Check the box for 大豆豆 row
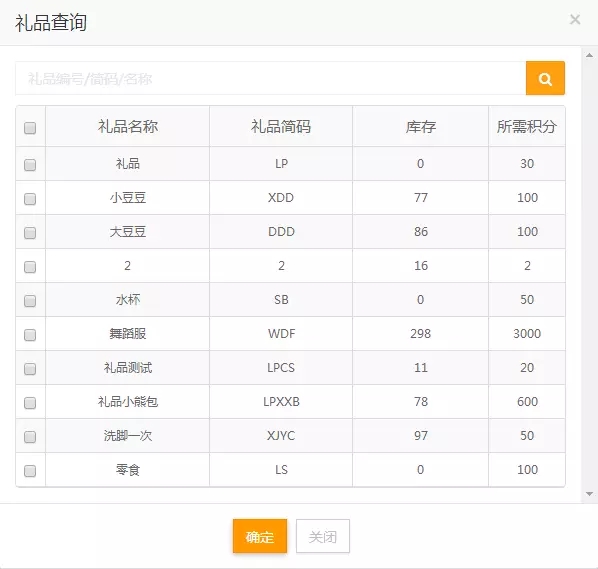 30,233
